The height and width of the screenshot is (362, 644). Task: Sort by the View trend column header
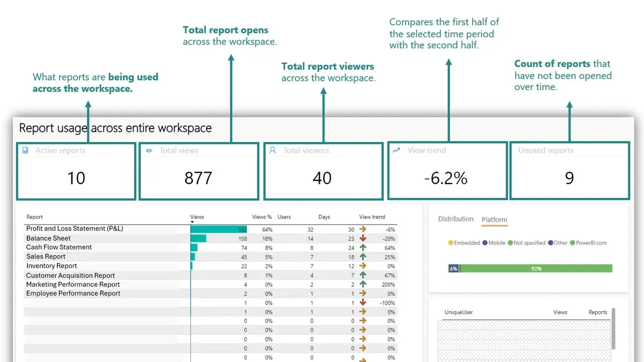(372, 217)
